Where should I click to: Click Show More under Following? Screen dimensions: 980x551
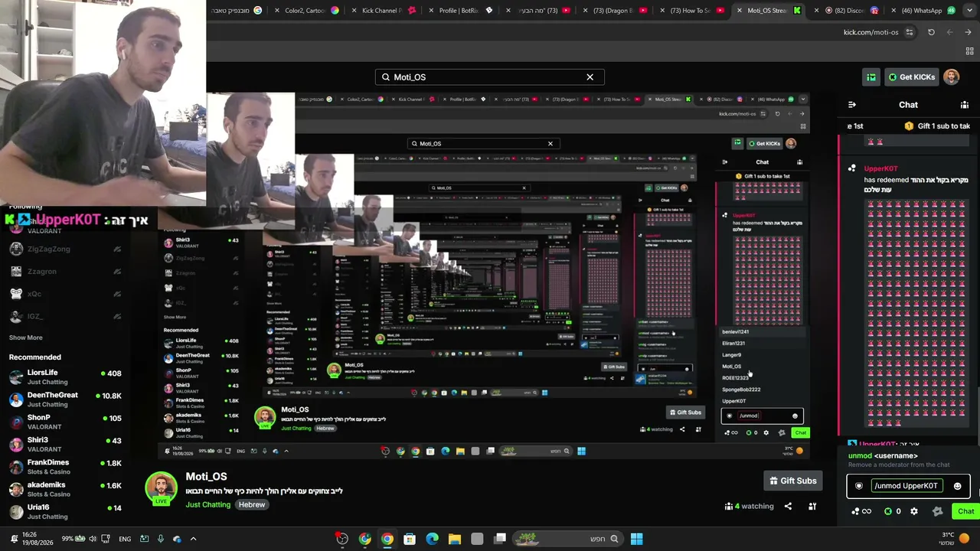tap(25, 337)
